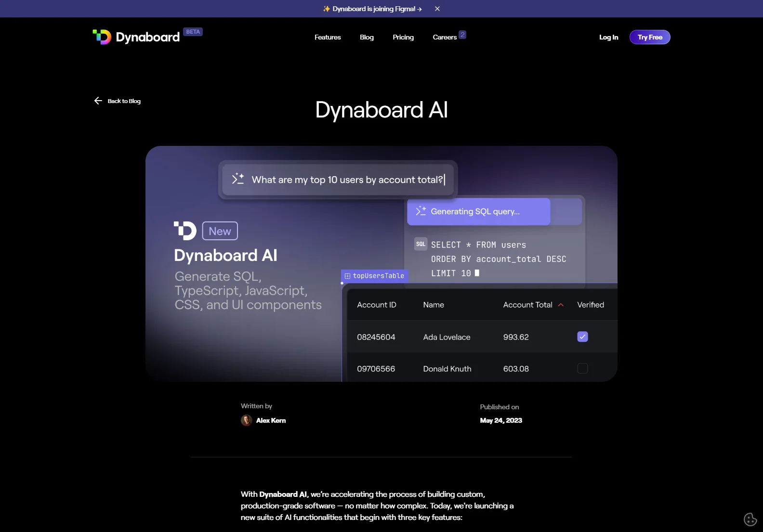Click the Dynaboard AI page title

click(x=381, y=110)
